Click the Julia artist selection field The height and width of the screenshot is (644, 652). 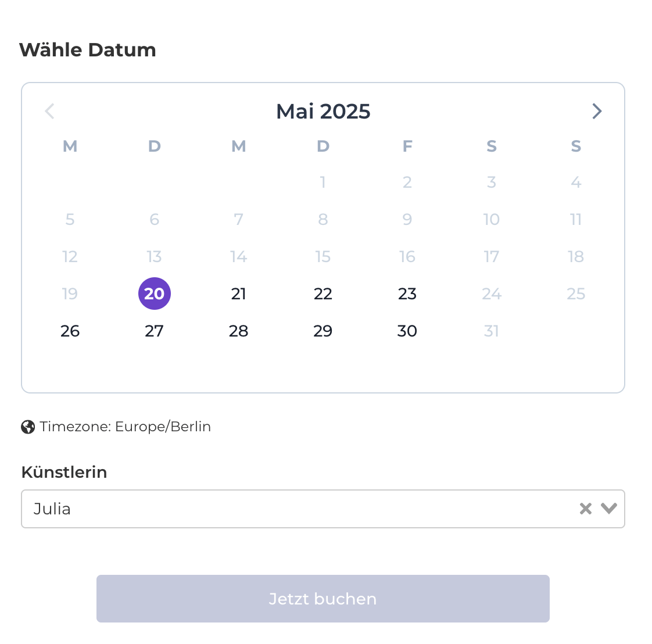(291, 509)
